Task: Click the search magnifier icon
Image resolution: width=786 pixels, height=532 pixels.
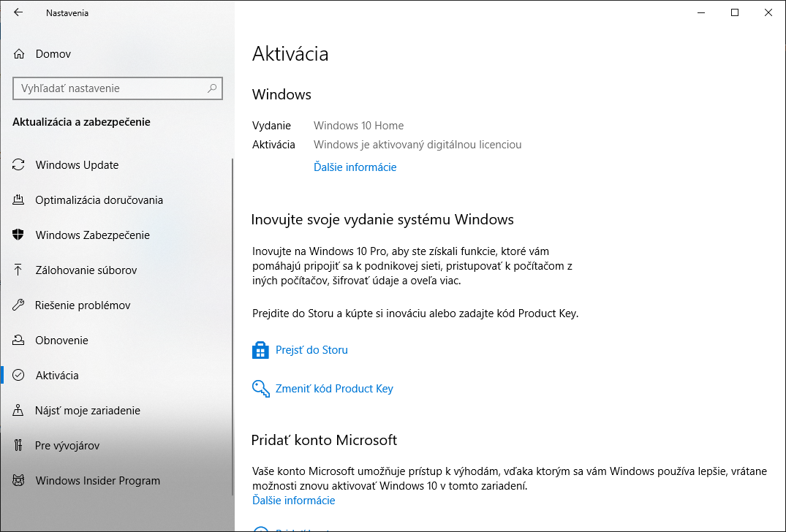Action: pos(211,88)
